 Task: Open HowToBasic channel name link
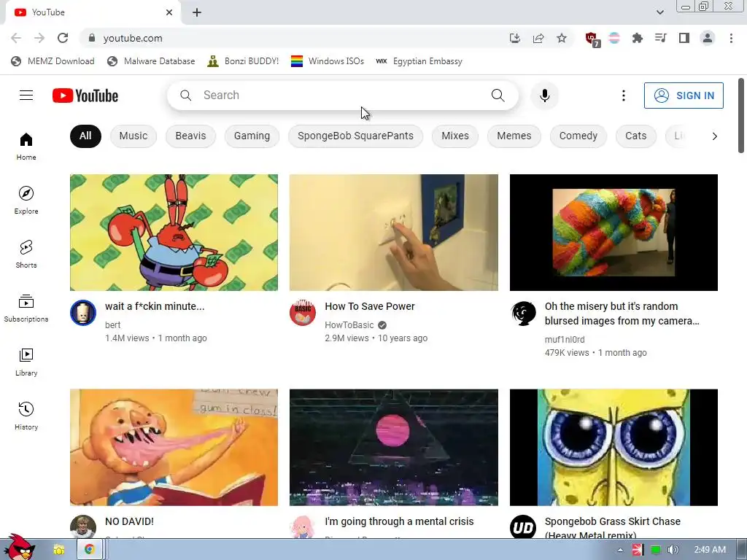pyautogui.click(x=349, y=325)
